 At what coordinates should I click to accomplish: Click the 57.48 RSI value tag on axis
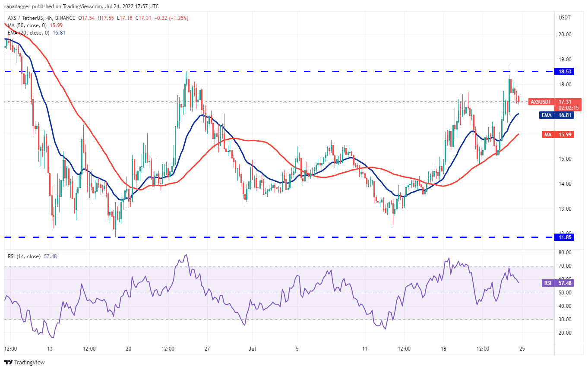564,283
